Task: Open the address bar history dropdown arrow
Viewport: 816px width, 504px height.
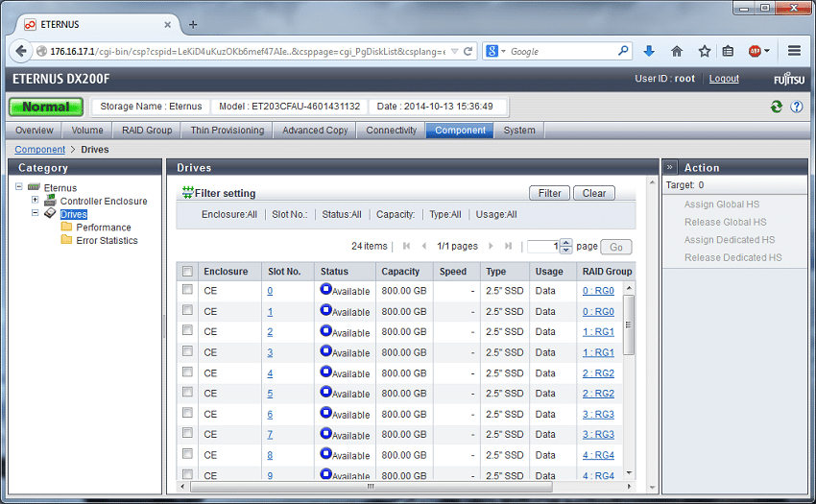Action: click(454, 51)
